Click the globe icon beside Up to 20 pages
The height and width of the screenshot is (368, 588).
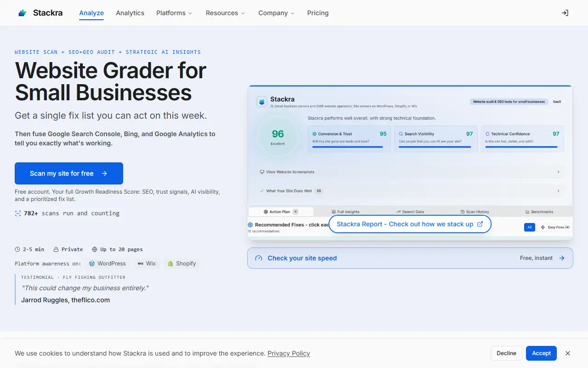(95, 249)
